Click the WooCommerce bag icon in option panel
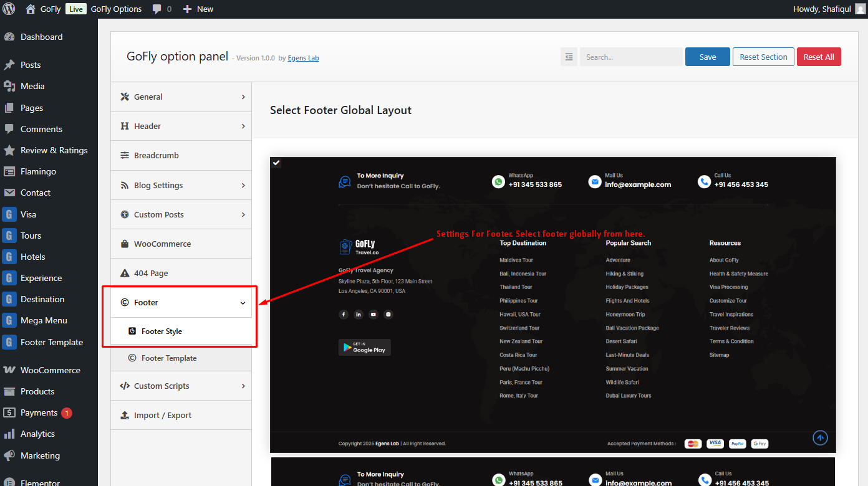Image resolution: width=868 pixels, height=486 pixels. click(124, 244)
